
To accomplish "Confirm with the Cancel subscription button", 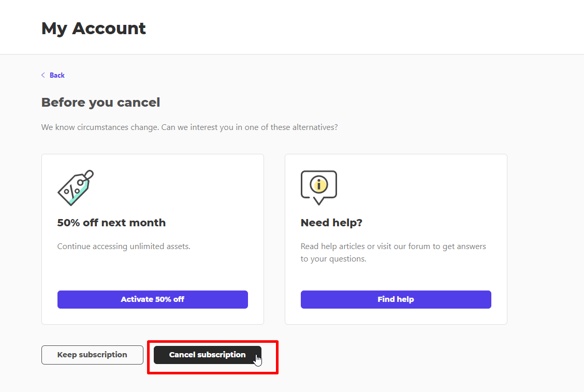I will click(x=207, y=355).
